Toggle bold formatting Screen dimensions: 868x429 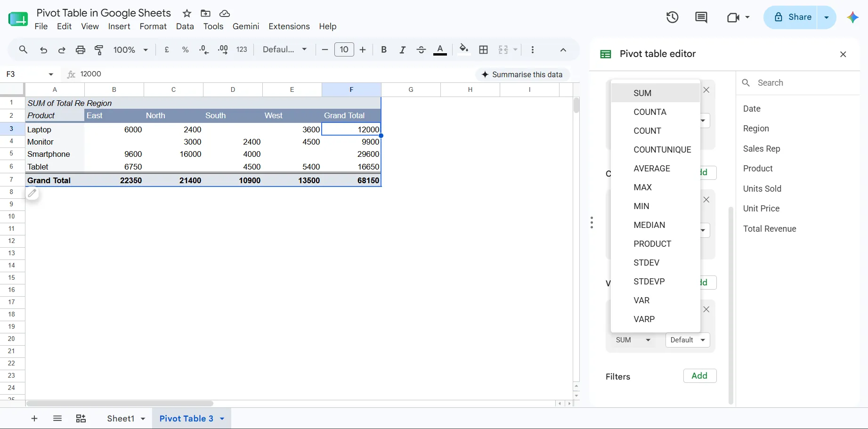point(384,49)
